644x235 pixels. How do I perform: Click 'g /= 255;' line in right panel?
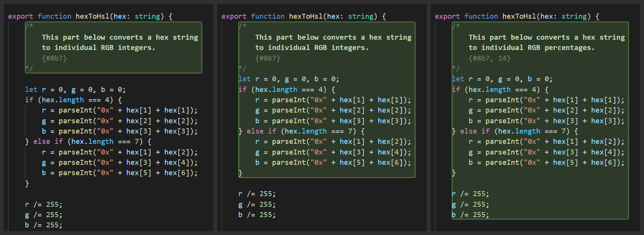471,204
